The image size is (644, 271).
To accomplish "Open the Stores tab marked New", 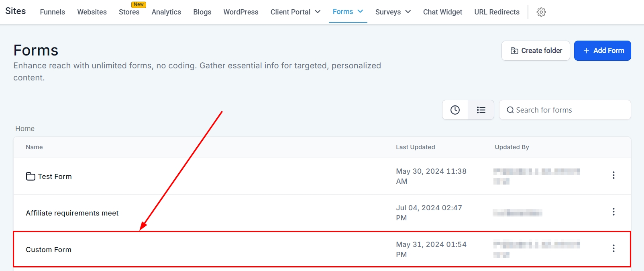I will click(129, 12).
